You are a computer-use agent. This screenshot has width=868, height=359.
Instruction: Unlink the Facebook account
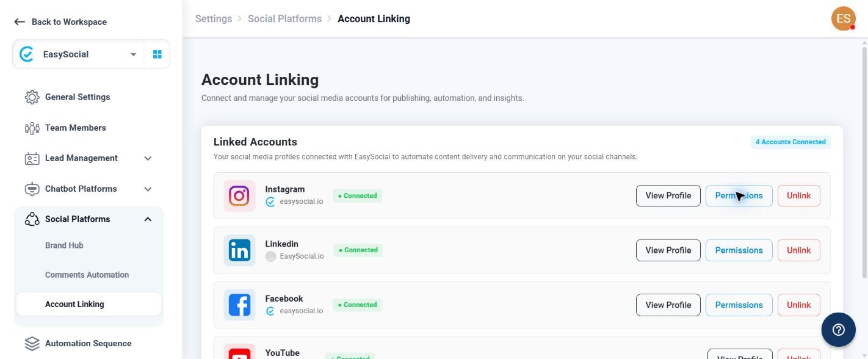[798, 305]
